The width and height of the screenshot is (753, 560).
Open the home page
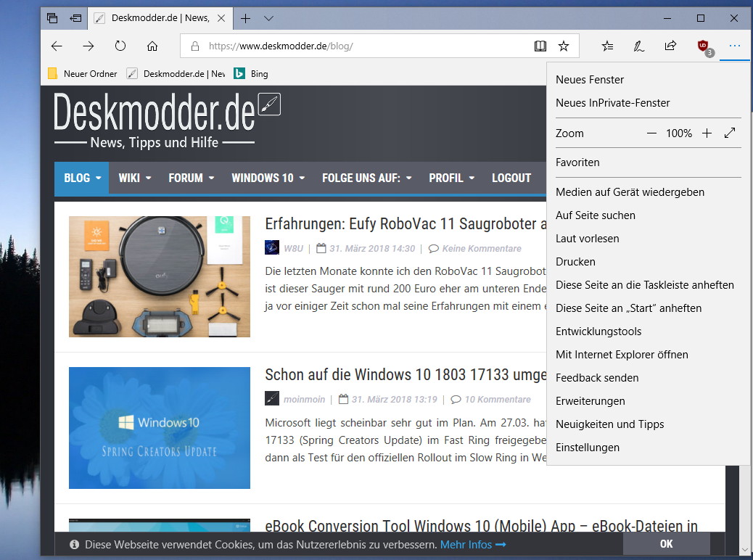pos(152,46)
